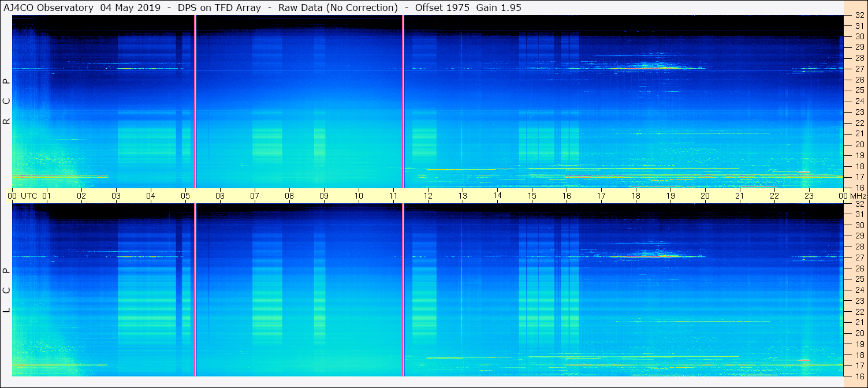Pick the 17 hour mark on UTC axis
The image size is (868, 388).
pyautogui.click(x=601, y=196)
